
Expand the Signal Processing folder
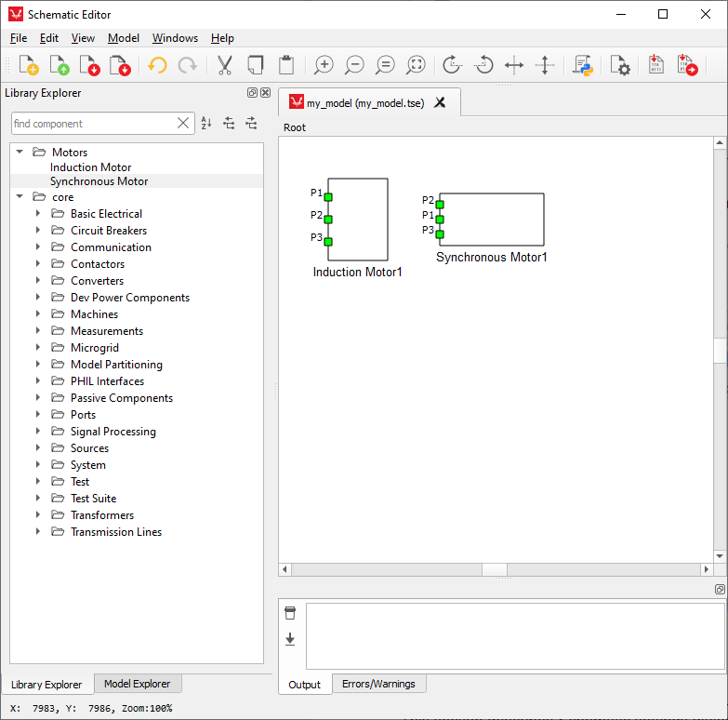click(38, 432)
